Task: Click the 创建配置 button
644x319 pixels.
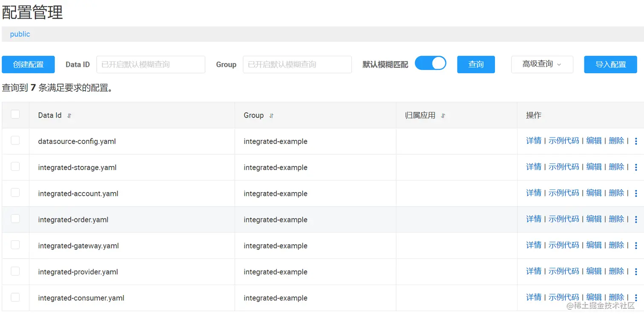Action: tap(29, 64)
